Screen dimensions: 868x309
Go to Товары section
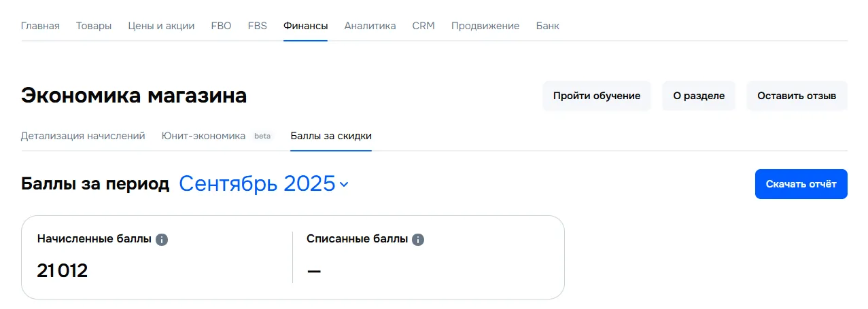point(94,26)
